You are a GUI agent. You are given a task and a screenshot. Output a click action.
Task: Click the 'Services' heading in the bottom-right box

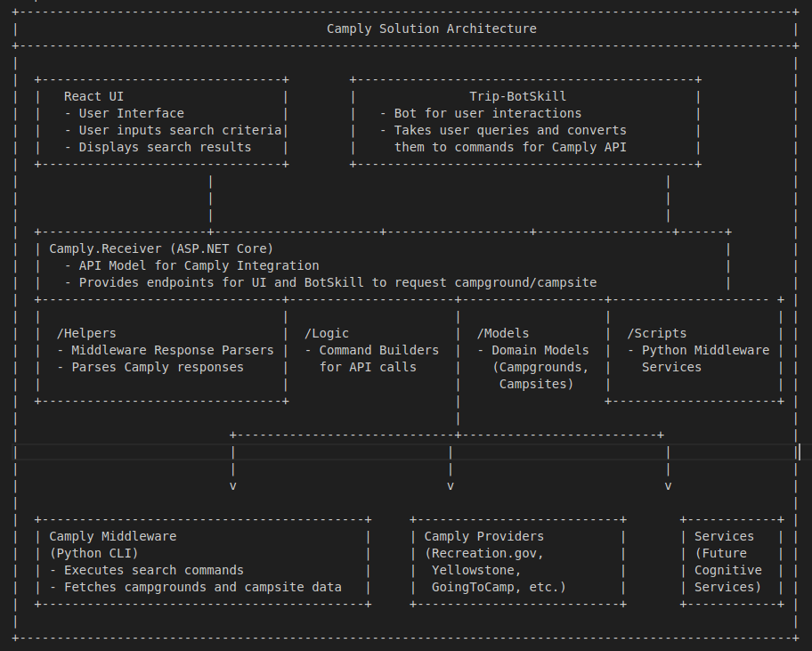(724, 536)
